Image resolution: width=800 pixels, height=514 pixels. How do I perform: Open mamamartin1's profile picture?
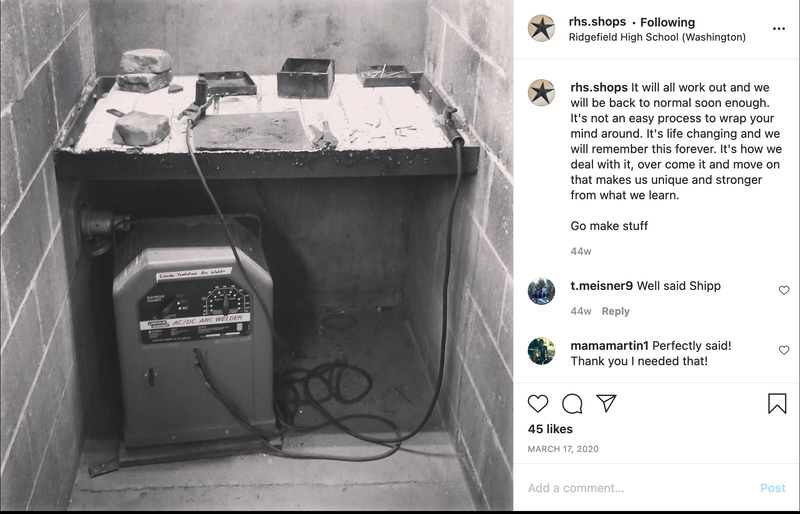click(x=541, y=351)
